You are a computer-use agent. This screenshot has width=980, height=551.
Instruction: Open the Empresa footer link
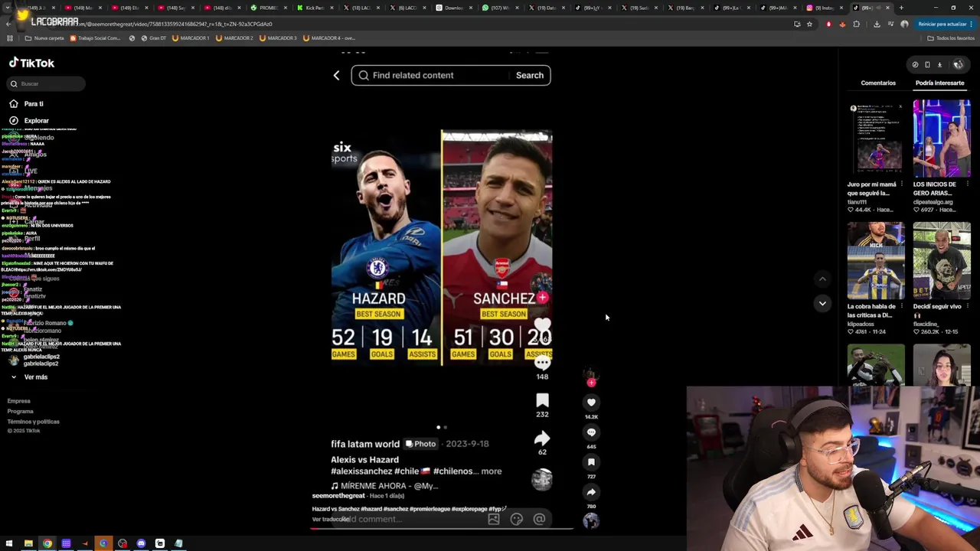click(19, 401)
